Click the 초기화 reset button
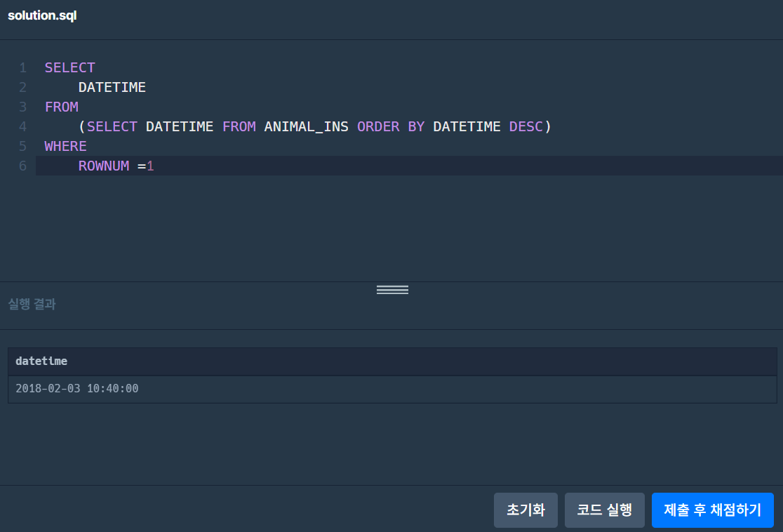This screenshot has width=783, height=532. 526,510
